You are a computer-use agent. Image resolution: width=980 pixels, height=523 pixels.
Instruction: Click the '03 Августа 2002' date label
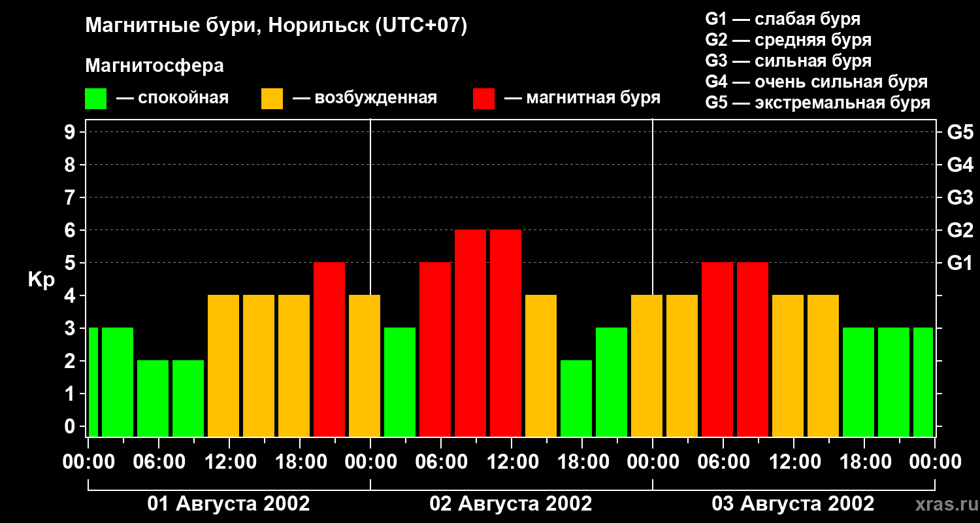793,504
